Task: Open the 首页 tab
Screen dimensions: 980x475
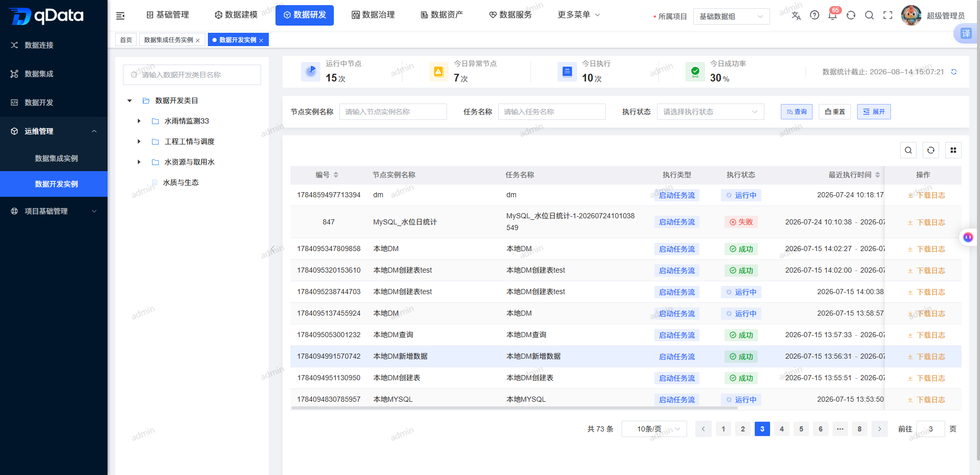Action: click(126, 40)
